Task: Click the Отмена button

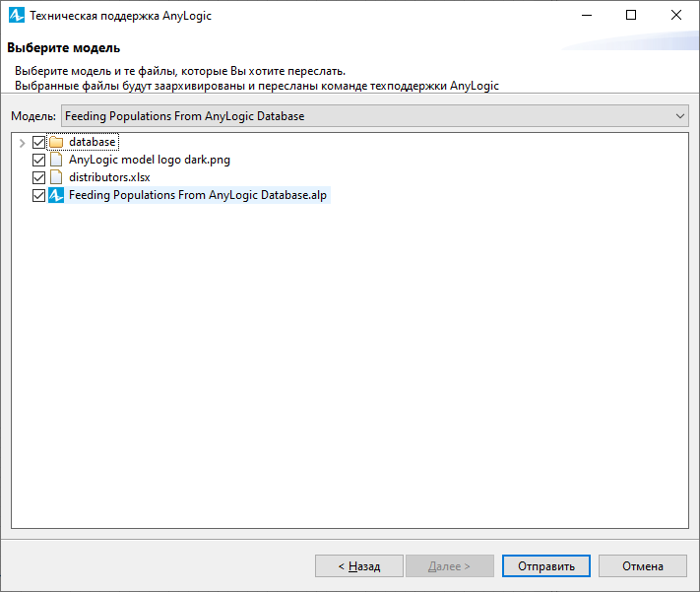Action: 643,566
